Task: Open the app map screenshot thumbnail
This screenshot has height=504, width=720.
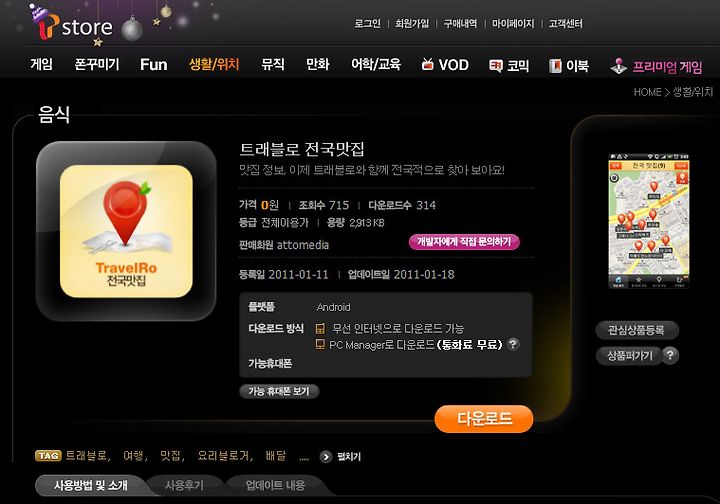Action: 648,221
